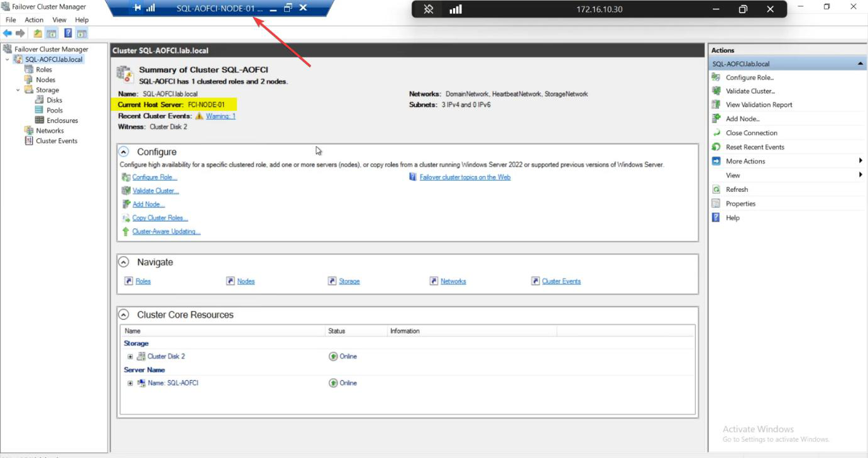Viewport: 868px width, 458px height.
Task: Open the More Actions submenu arrow
Action: point(860,161)
